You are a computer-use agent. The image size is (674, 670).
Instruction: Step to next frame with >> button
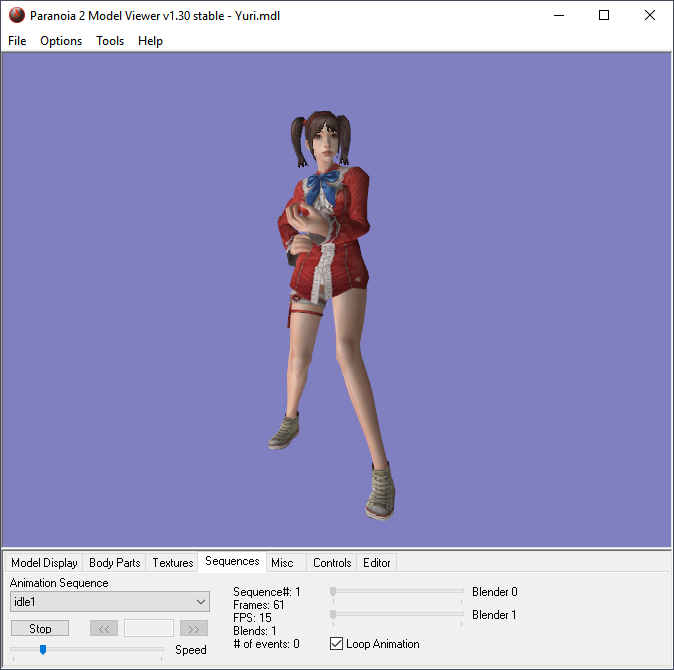tap(194, 629)
